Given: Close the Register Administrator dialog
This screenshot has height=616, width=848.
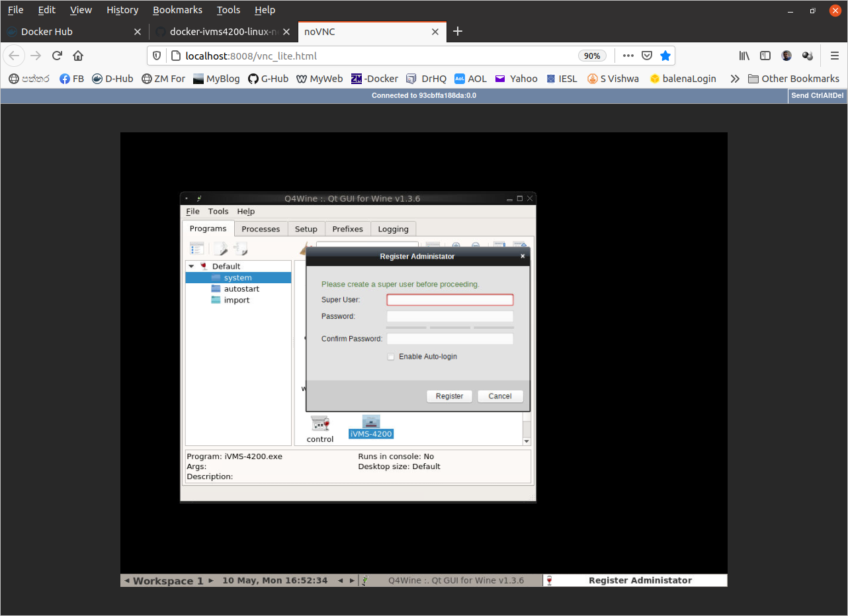Looking at the screenshot, I should [523, 256].
